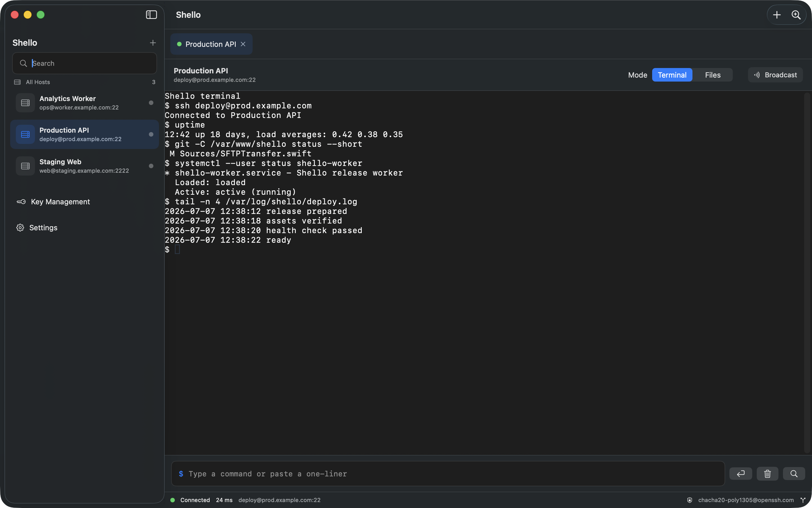Click Production API host in sidebar list
The width and height of the screenshot is (812, 508).
point(85,134)
